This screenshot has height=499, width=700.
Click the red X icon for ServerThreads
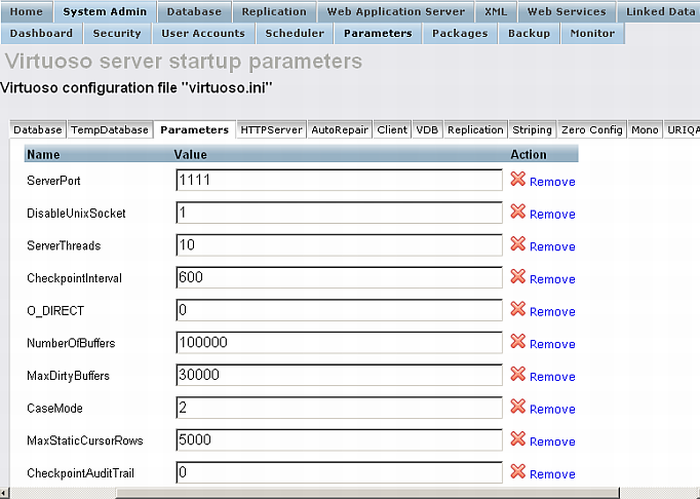pos(518,244)
